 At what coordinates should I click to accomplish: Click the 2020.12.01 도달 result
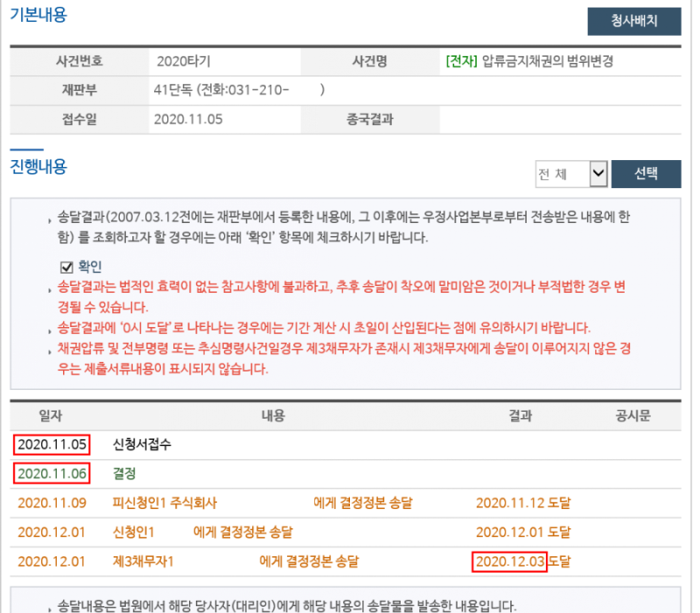(523, 532)
